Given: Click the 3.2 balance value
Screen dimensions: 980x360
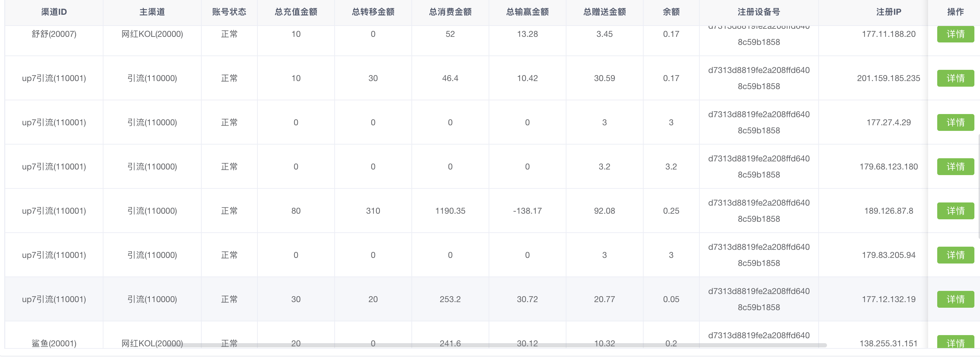Looking at the screenshot, I should (x=671, y=166).
